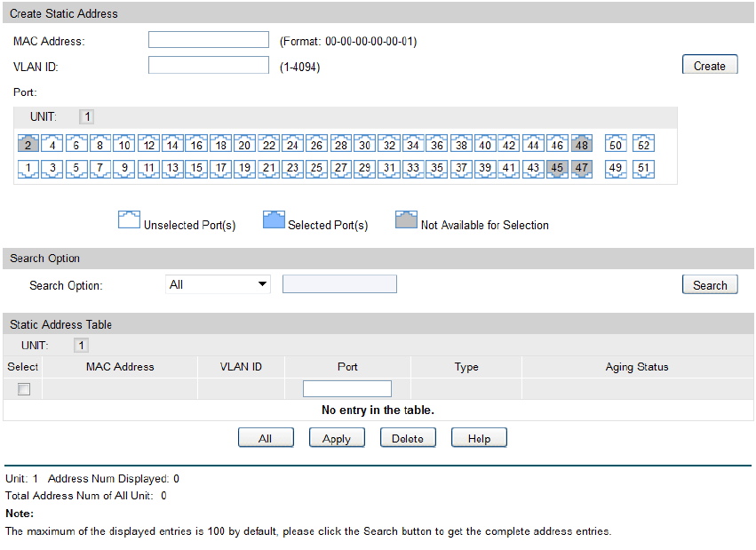This screenshot has height=550, width=756.
Task: Click the All button below the table
Action: [266, 438]
